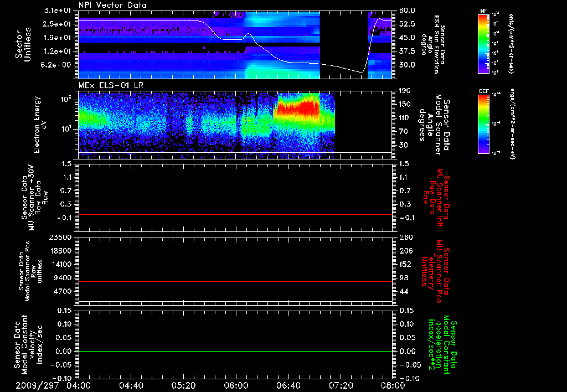Click the 05:20 time axis label
The height and width of the screenshot is (392, 567).
183,385
